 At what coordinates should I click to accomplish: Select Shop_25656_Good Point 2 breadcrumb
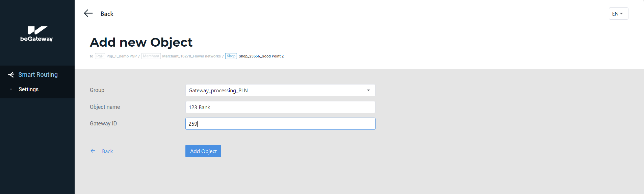(x=261, y=56)
